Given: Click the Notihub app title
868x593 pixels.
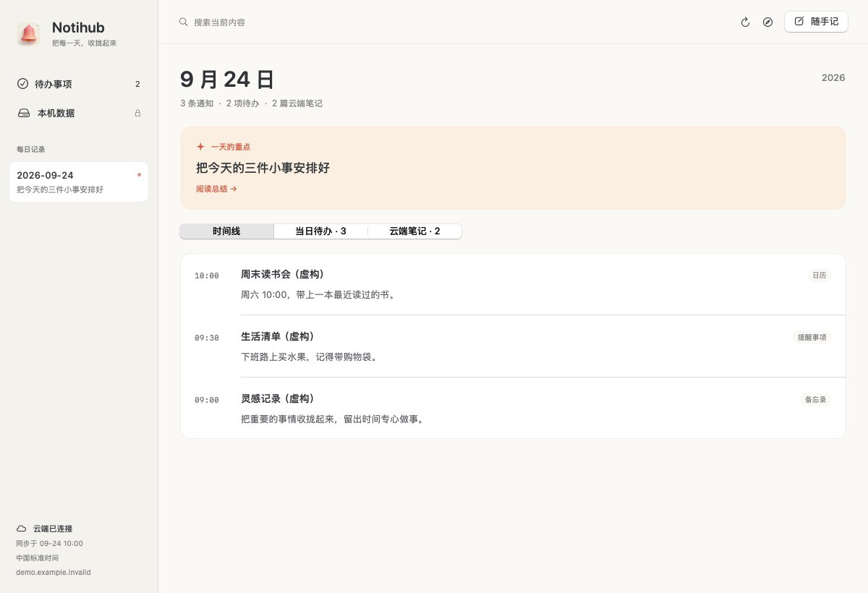Looking at the screenshot, I should [x=78, y=28].
